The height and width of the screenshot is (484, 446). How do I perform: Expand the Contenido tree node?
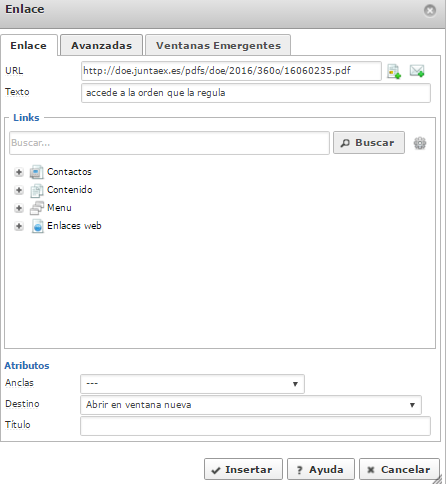[x=19, y=190]
